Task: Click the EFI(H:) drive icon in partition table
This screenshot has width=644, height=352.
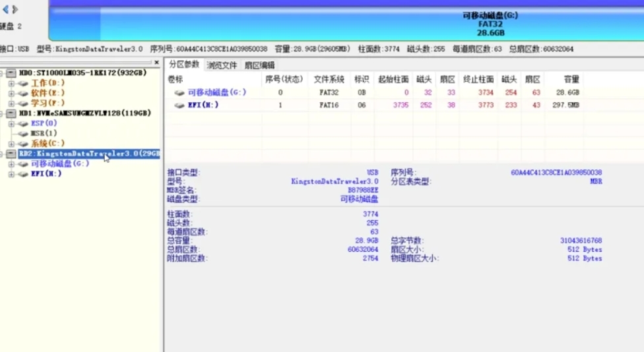Action: point(179,105)
